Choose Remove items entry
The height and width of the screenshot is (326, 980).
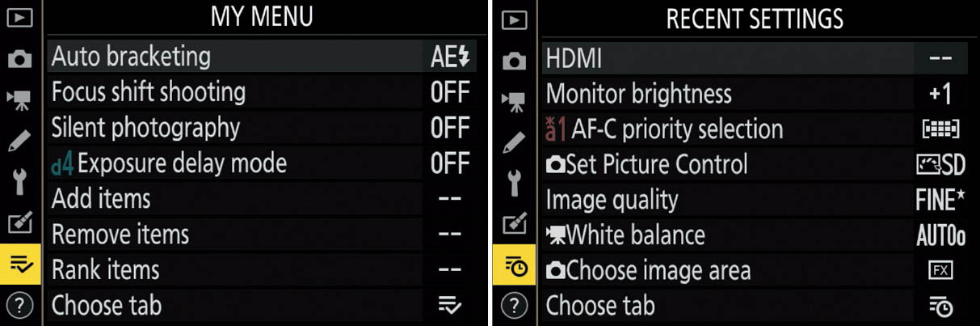(x=120, y=235)
